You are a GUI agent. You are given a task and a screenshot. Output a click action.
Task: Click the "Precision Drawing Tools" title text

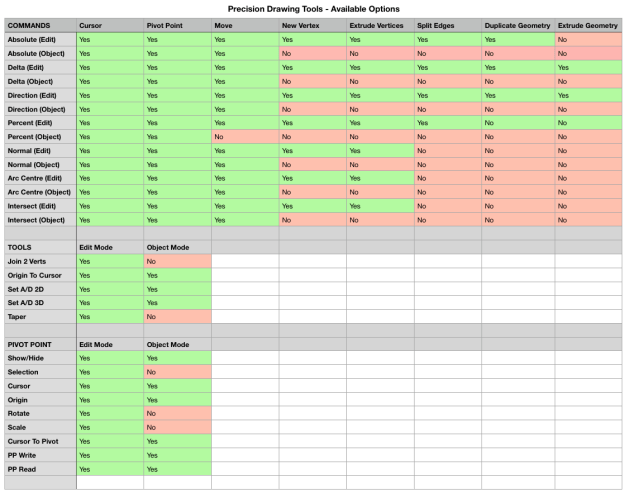coord(314,8)
